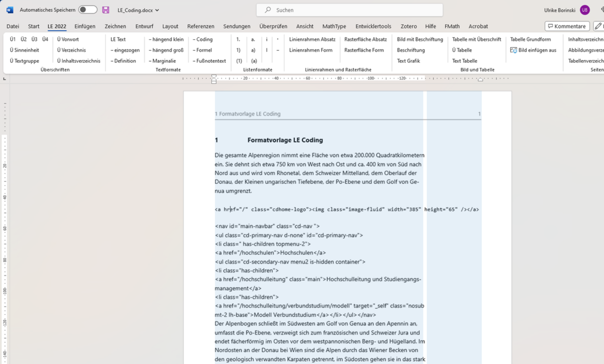Viewport: 604px width, 364px height.
Task: Apply the Ü3 heading style
Action: tap(34, 39)
